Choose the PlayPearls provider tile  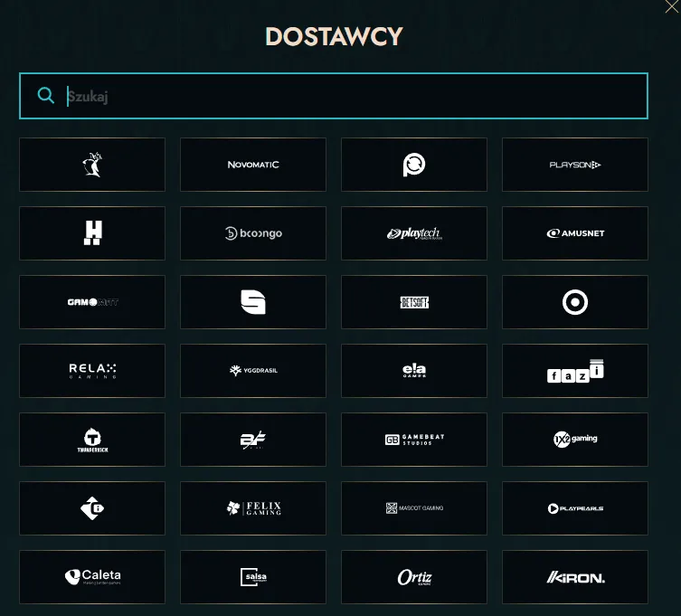tap(575, 507)
